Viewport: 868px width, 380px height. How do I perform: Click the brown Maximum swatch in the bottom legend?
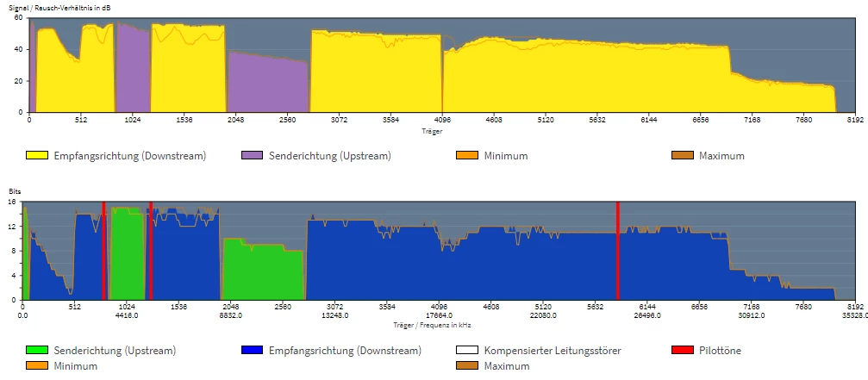click(466, 366)
